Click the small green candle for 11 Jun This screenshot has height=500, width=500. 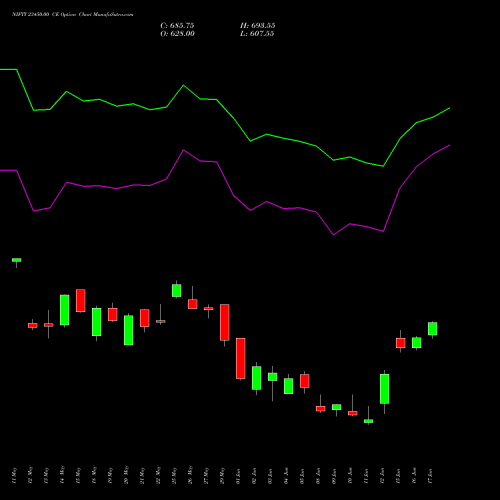pos(369,421)
